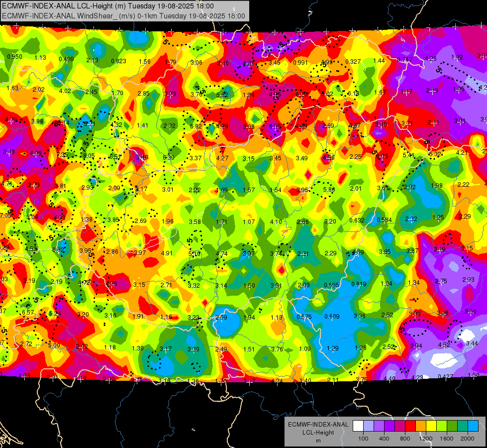The height and width of the screenshot is (448, 487).
Task: Click the 0.950 wind shear value
Action: [x=14, y=57]
